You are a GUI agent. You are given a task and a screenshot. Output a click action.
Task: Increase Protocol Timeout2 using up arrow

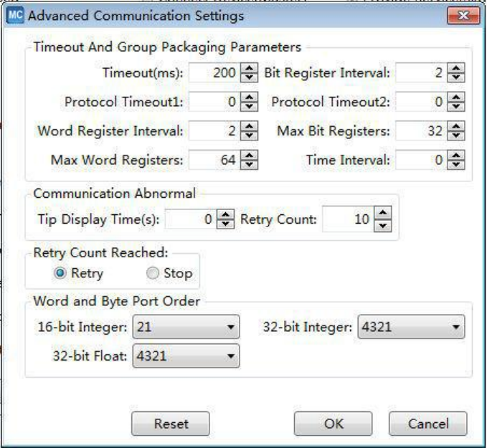pyautogui.click(x=455, y=97)
